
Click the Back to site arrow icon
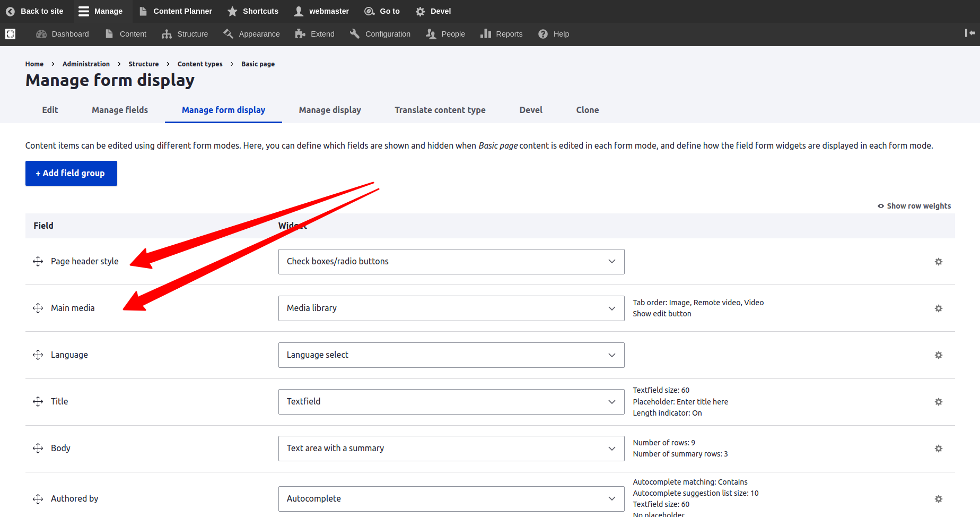pos(10,11)
